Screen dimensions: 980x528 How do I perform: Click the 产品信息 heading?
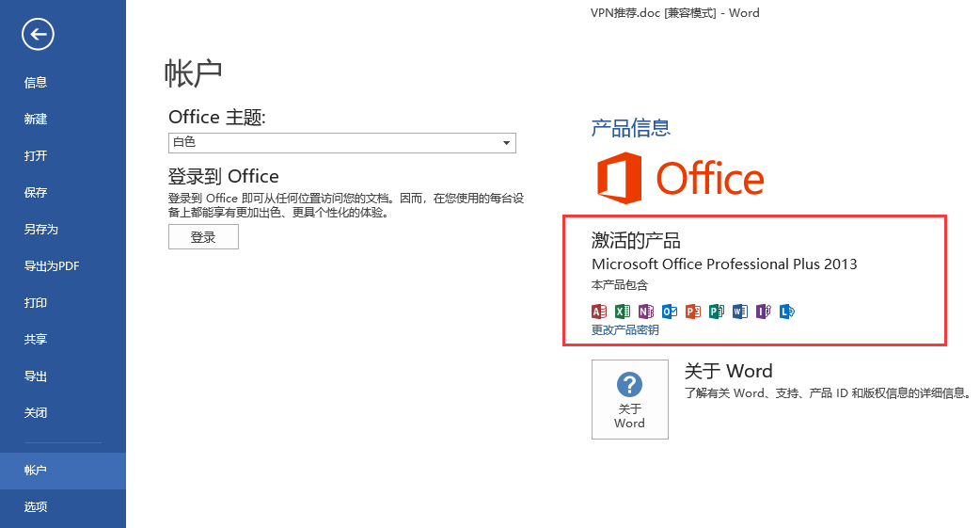(631, 128)
